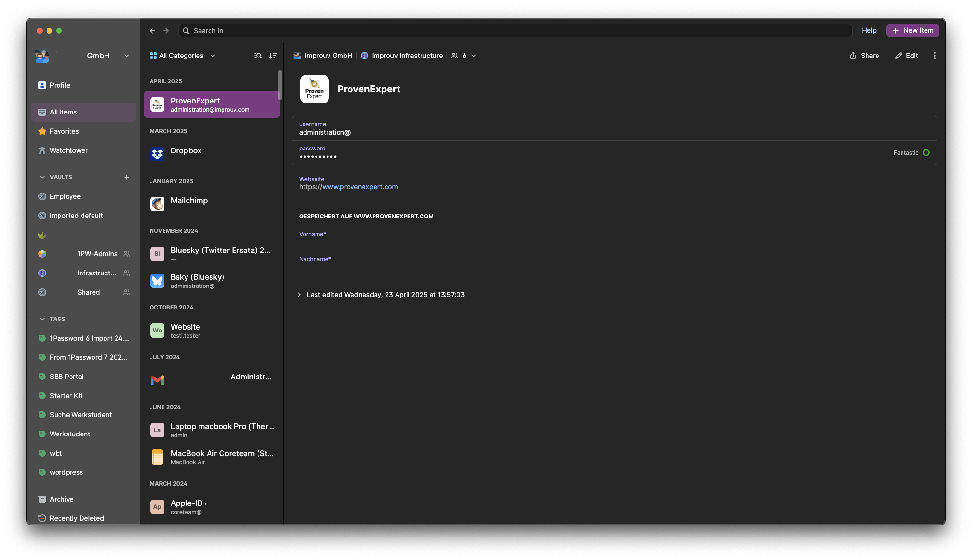Click the ProvenExpert logo icon
Image resolution: width=972 pixels, height=560 pixels.
(x=314, y=89)
